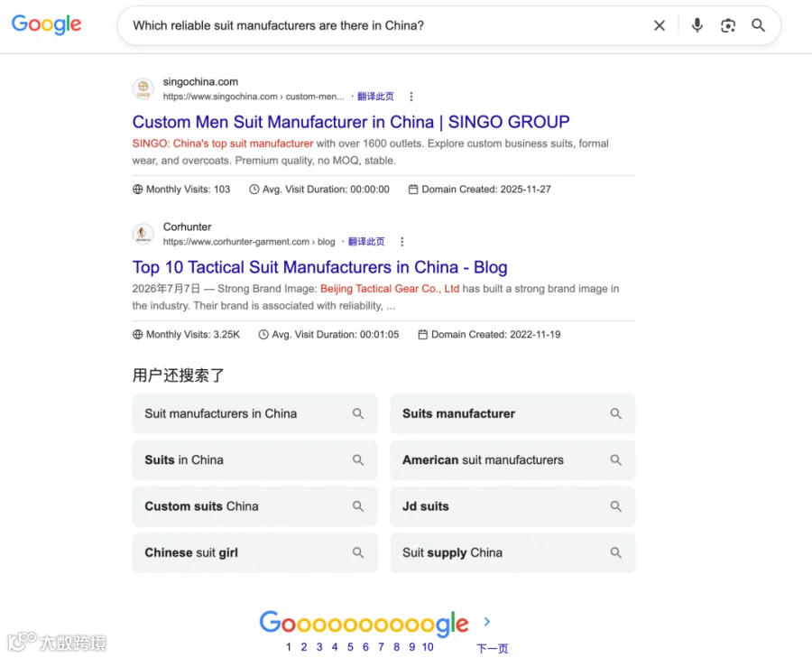The width and height of the screenshot is (812, 658).
Task: Click the globe icon beside Monthly Visits: 3.25K
Action: [x=137, y=334]
